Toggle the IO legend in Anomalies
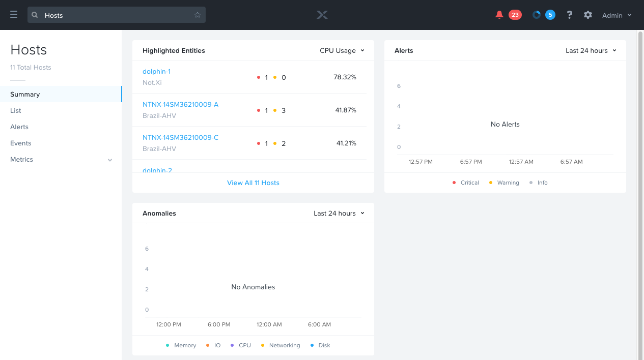This screenshot has width=644, height=360. [213, 345]
